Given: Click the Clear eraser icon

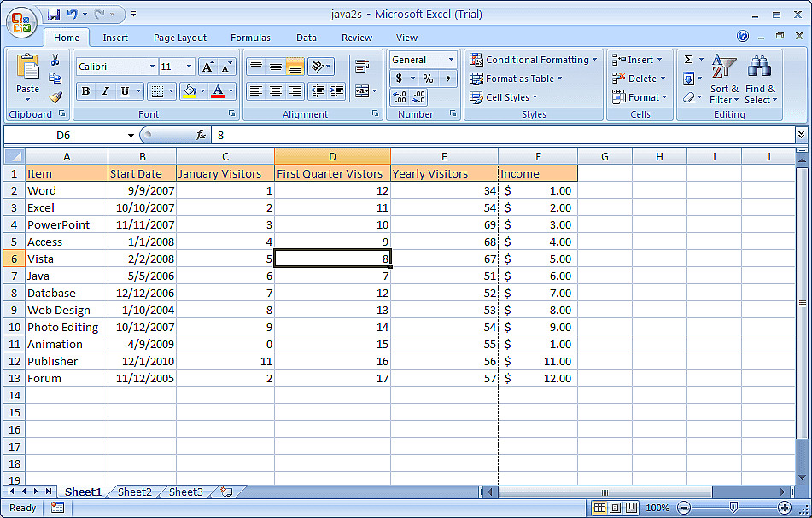Looking at the screenshot, I should (689, 97).
